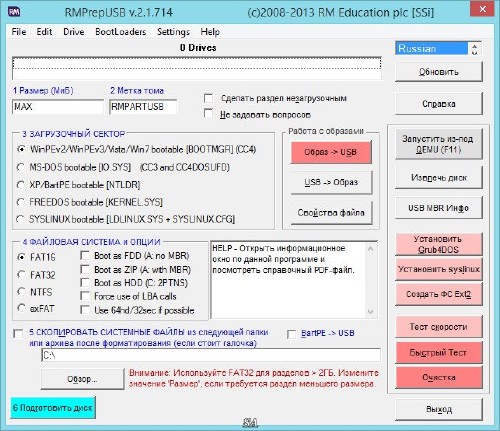Click the help text box down arrow
Screen dimensions: 500x431
click(371, 312)
